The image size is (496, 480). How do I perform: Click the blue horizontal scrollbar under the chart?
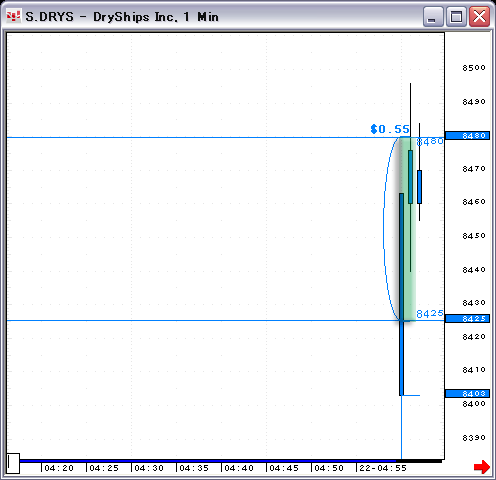click(x=230, y=461)
